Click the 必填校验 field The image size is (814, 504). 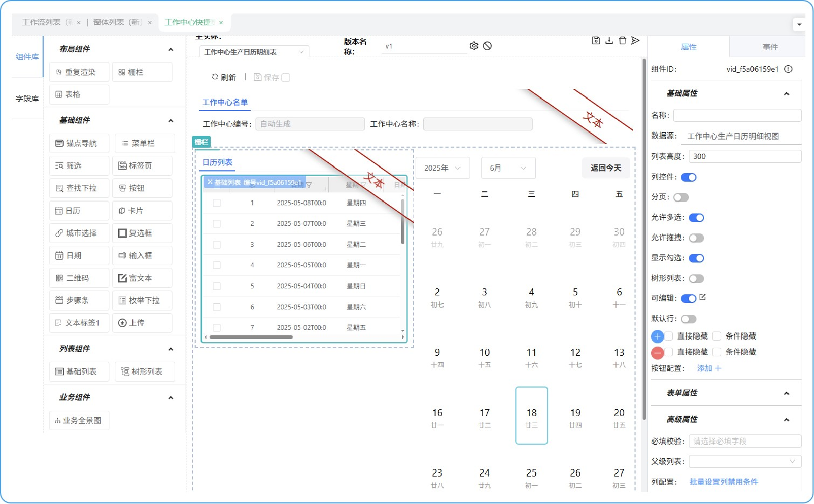pos(745,441)
